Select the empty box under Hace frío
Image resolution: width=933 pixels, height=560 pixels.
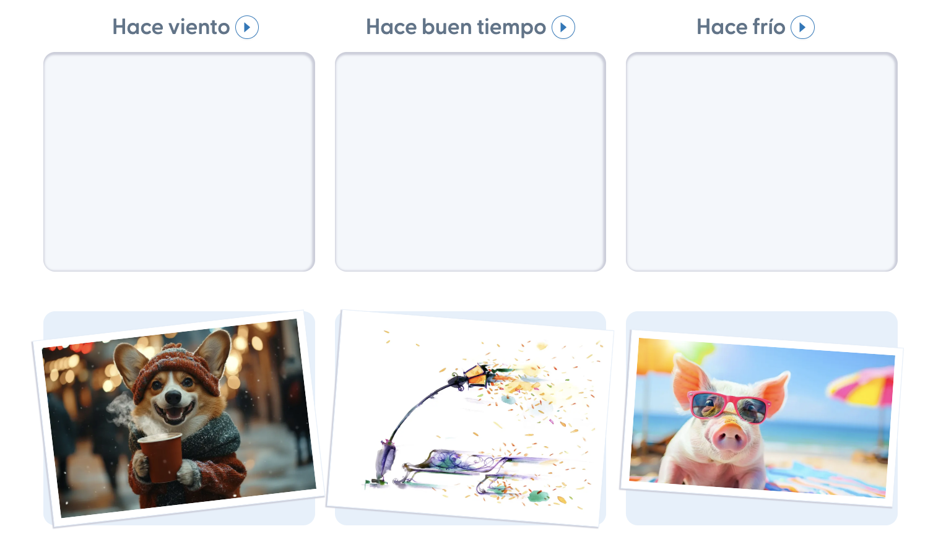[x=762, y=162]
